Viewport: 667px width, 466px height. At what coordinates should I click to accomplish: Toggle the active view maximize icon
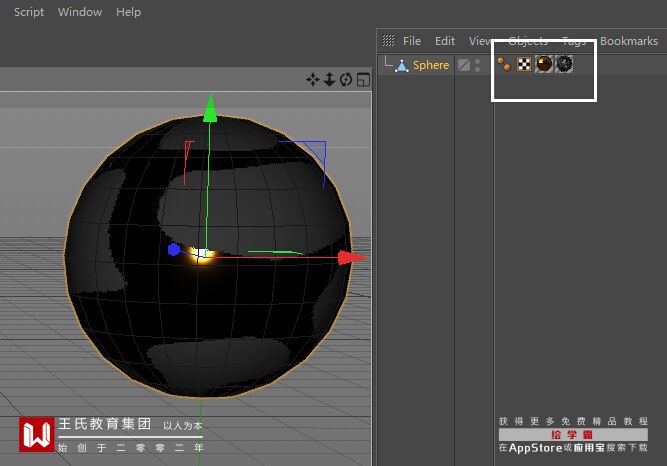pos(363,80)
